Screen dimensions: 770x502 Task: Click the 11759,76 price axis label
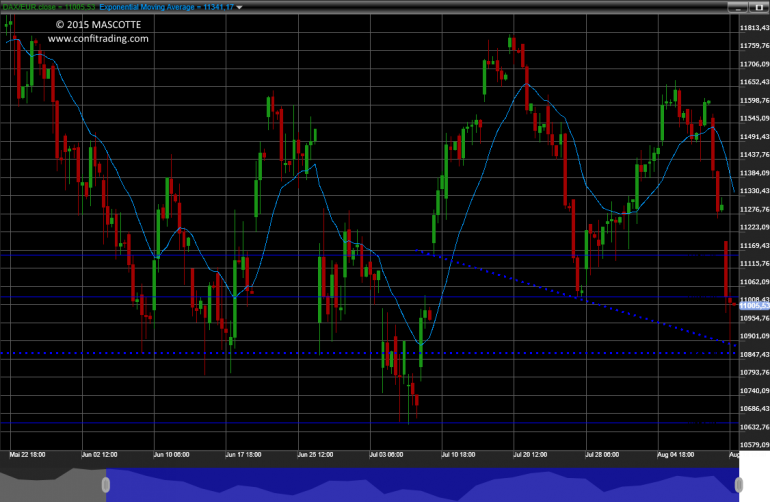[754, 46]
